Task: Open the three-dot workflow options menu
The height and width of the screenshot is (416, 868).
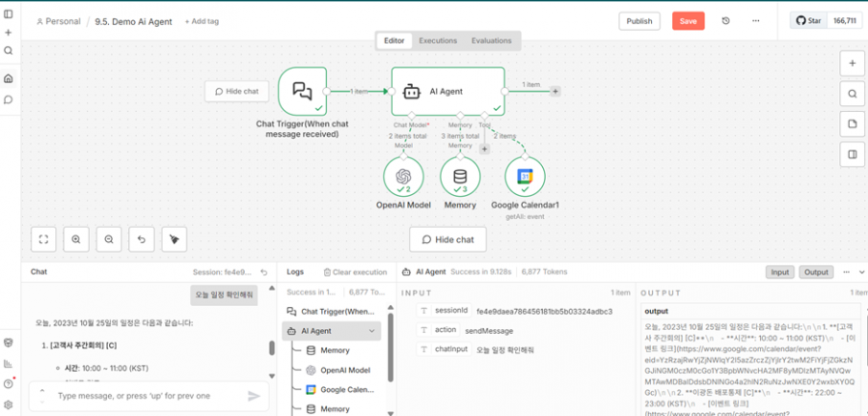Action: coord(755,20)
